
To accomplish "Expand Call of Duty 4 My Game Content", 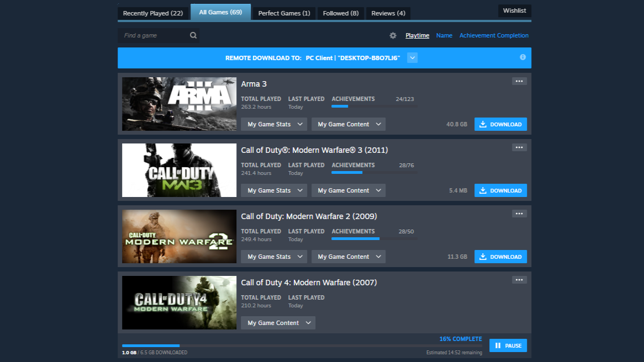I will [278, 323].
